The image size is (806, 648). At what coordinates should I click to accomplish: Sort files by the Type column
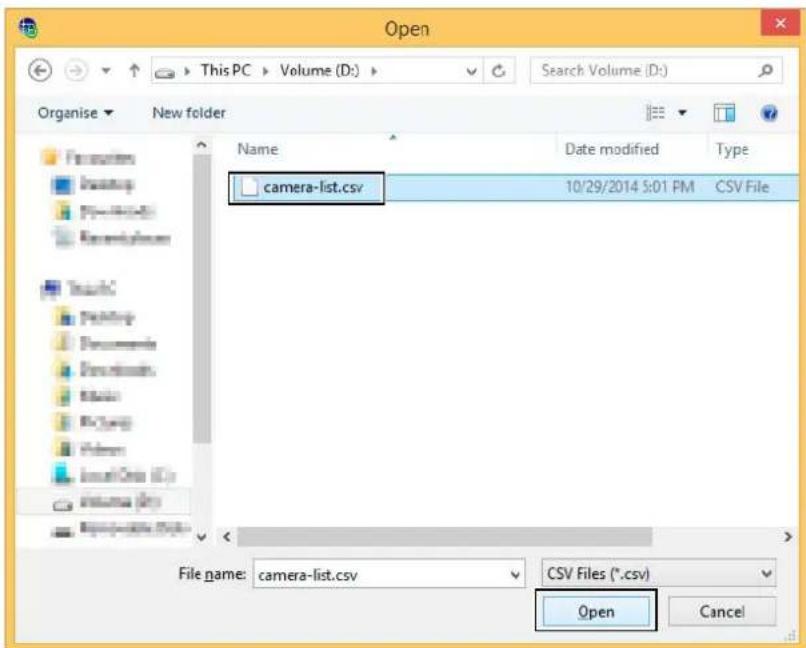(732, 150)
